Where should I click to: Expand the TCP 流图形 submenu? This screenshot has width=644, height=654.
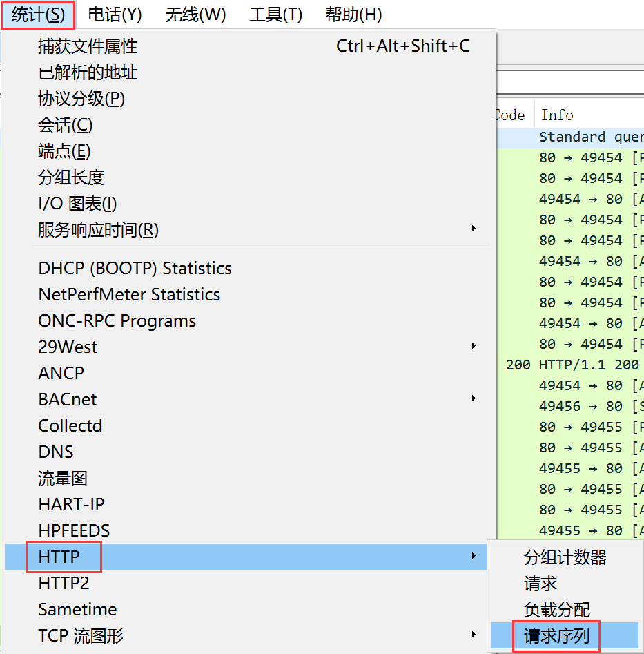click(81, 635)
